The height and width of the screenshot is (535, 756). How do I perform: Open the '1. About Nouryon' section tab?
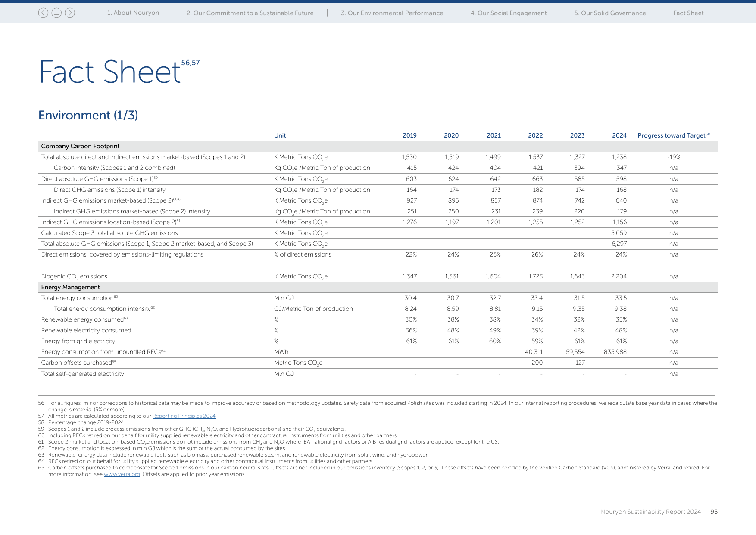[133, 13]
